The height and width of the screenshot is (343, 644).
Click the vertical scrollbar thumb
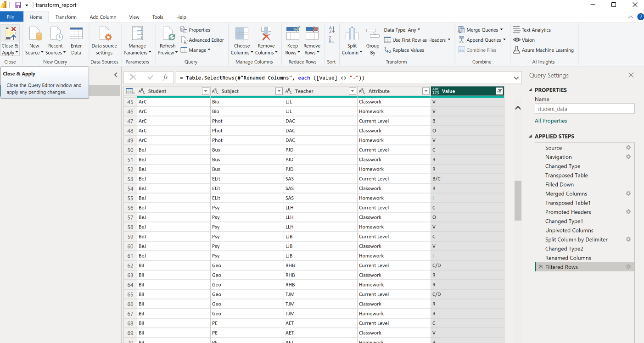[x=518, y=200]
